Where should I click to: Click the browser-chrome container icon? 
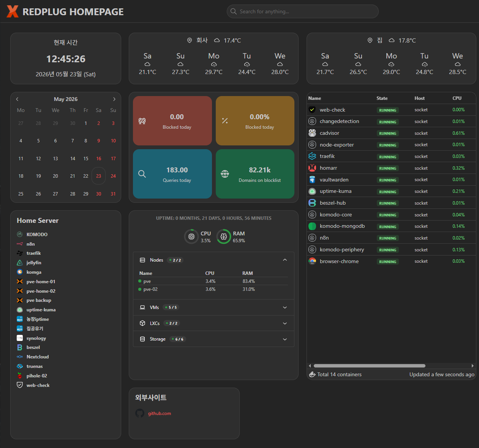[x=312, y=261]
